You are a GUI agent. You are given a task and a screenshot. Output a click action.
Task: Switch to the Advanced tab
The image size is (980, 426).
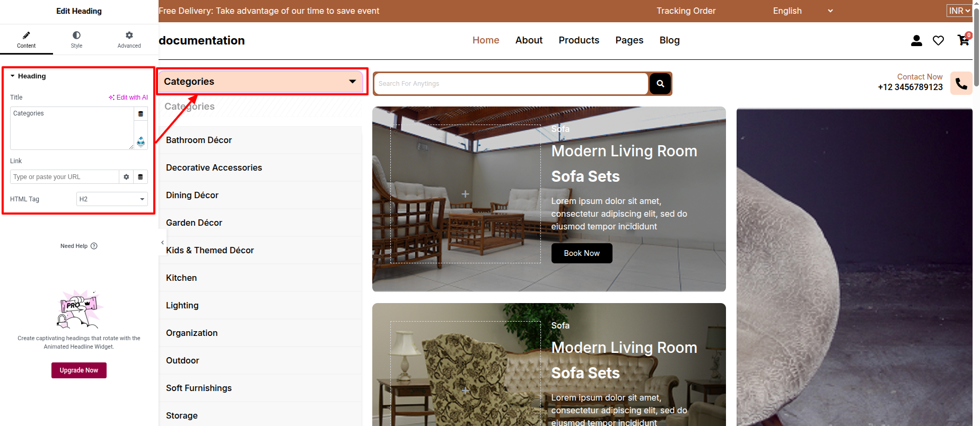point(129,39)
